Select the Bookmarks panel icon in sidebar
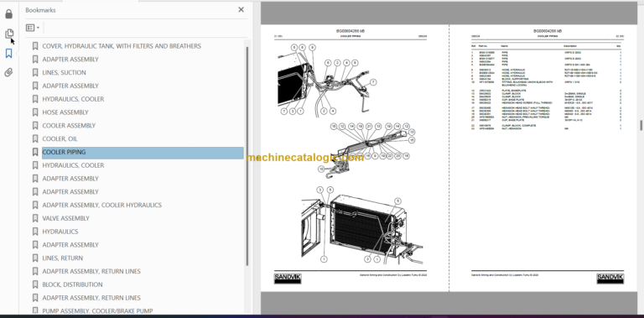Image resolution: width=644 pixels, height=318 pixels. pos(8,54)
